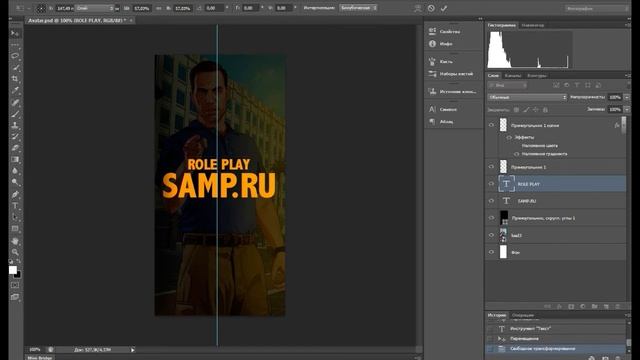This screenshot has width=640, height=360.
Task: Open the workspace switcher dropdown
Action: coord(597,8)
